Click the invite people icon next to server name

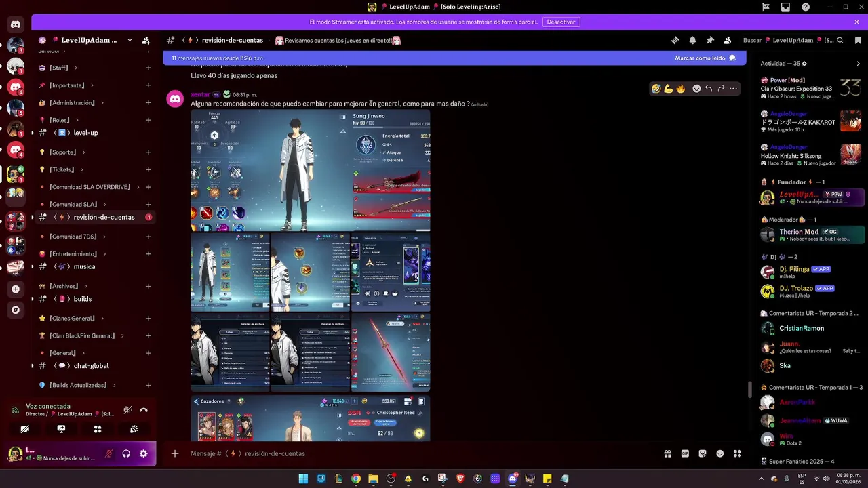tap(146, 40)
